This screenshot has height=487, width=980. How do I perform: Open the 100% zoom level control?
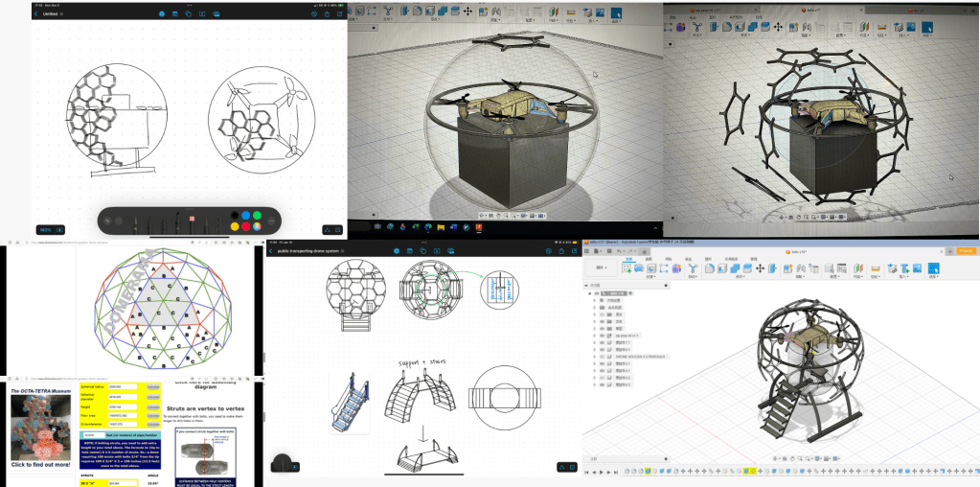click(x=45, y=229)
